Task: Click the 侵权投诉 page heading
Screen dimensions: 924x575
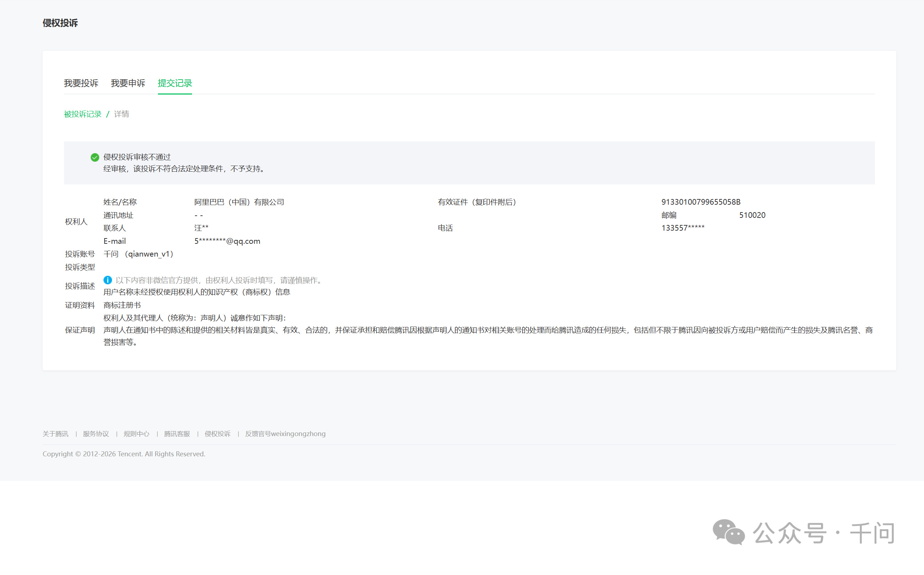Action: coord(60,23)
